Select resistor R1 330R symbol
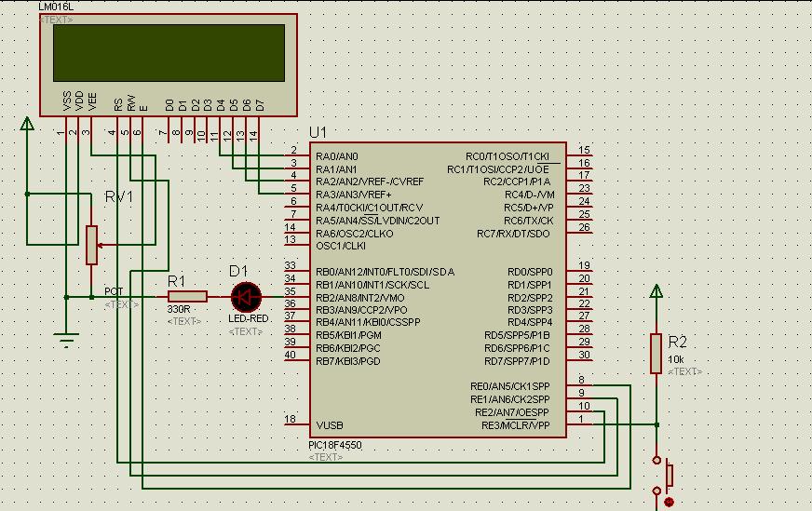The image size is (812, 511). (x=187, y=297)
